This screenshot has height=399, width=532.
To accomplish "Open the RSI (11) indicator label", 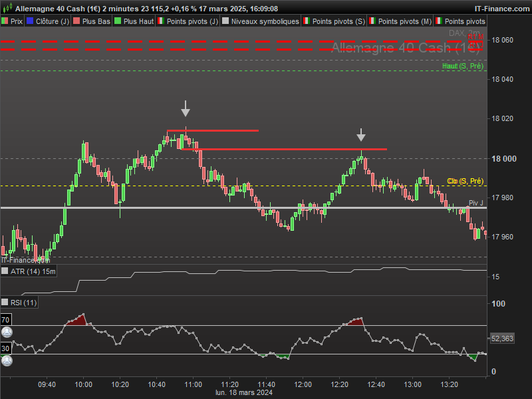I will tap(19, 303).
